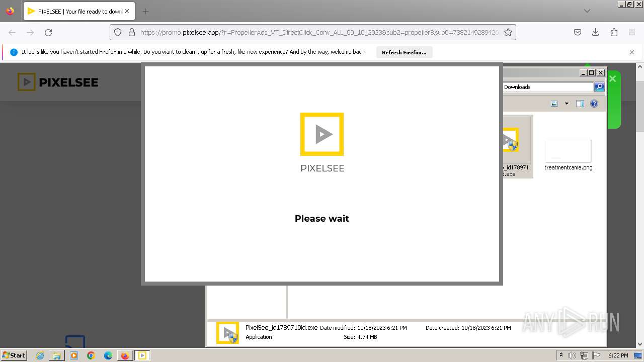Open Windows Media Player from taskbar
Image resolution: width=644 pixels, height=362 pixels.
point(74,355)
